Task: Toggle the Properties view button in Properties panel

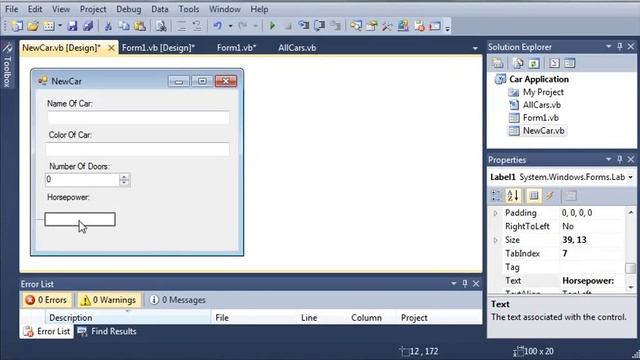Action: (533, 196)
